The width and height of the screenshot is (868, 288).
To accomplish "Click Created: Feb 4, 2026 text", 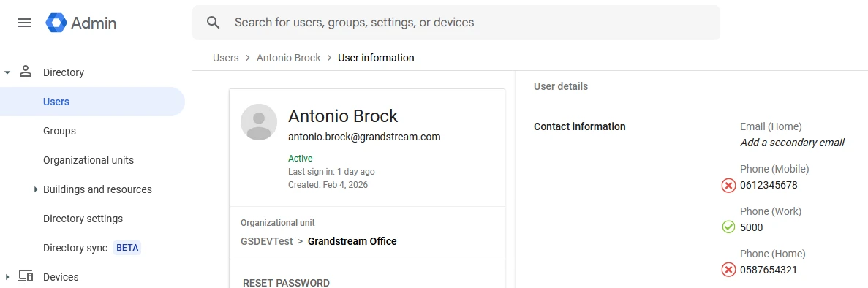I will click(328, 184).
